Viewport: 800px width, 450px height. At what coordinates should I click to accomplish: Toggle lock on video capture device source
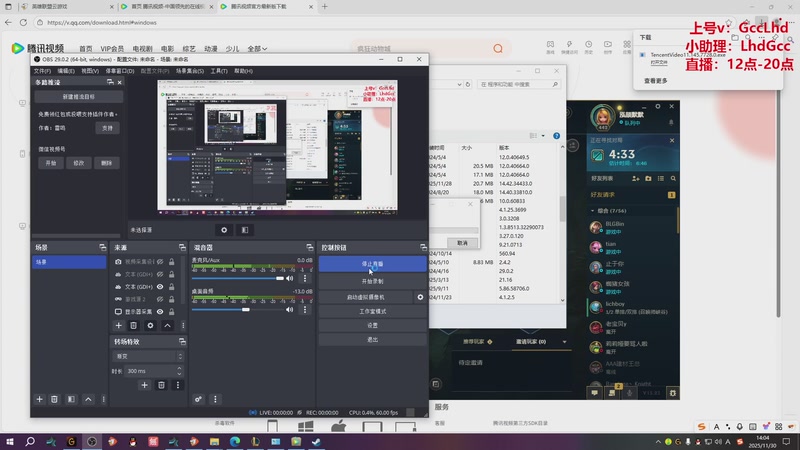tap(172, 262)
